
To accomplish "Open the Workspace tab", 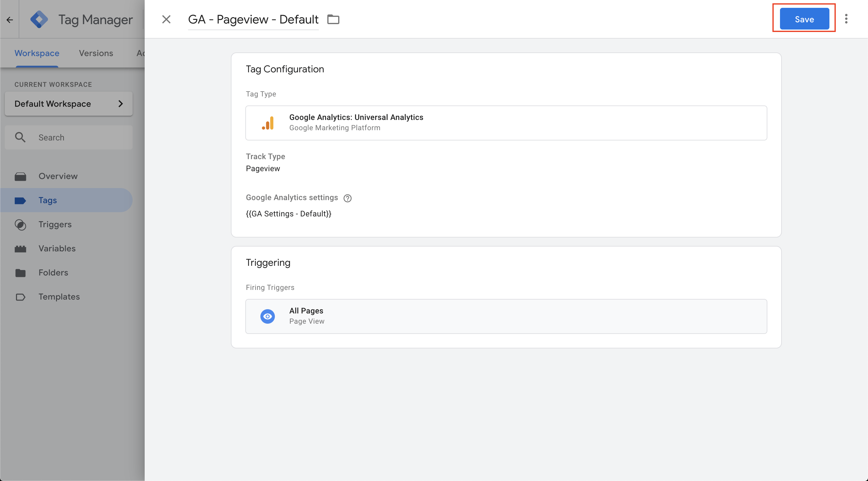I will pyautogui.click(x=37, y=53).
